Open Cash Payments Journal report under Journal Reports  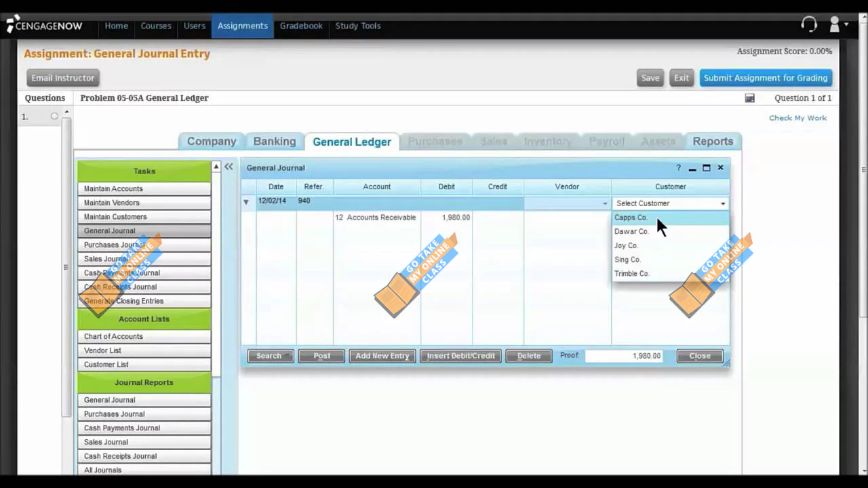pos(144,428)
